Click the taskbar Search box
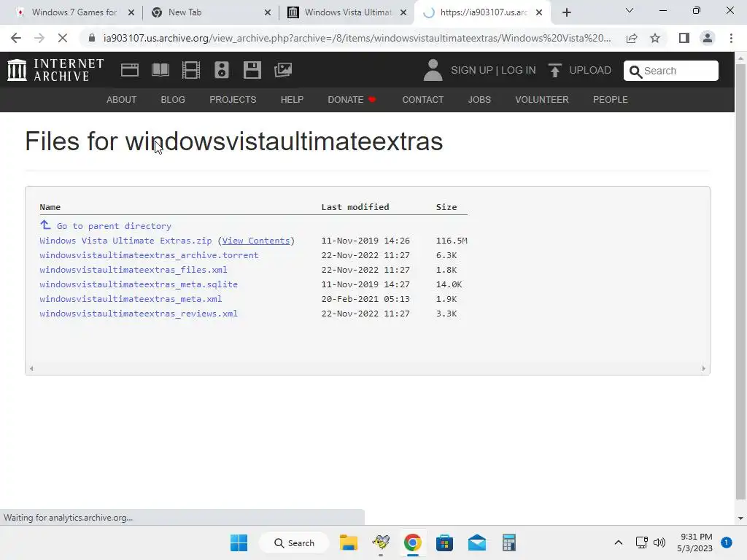This screenshot has height=560, width=747. (294, 542)
